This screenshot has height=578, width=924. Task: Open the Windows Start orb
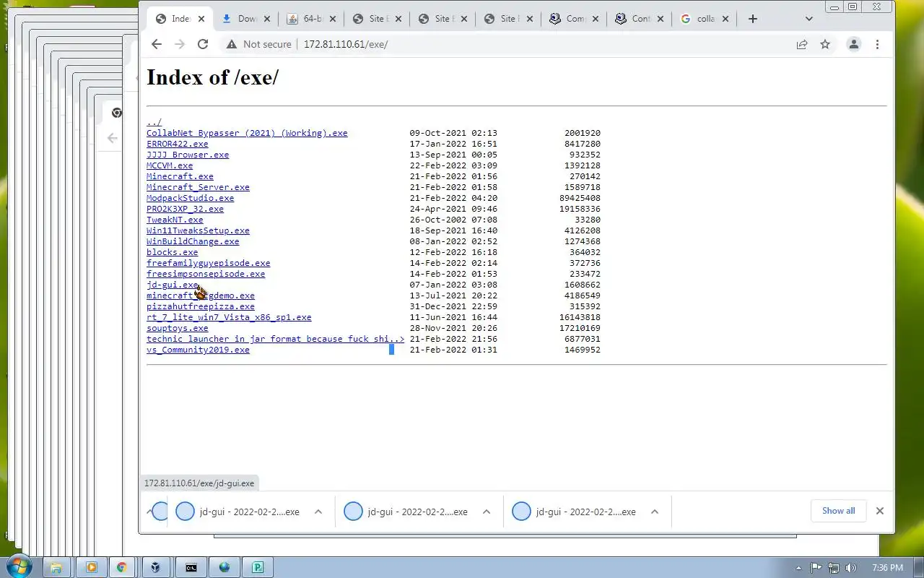18,567
